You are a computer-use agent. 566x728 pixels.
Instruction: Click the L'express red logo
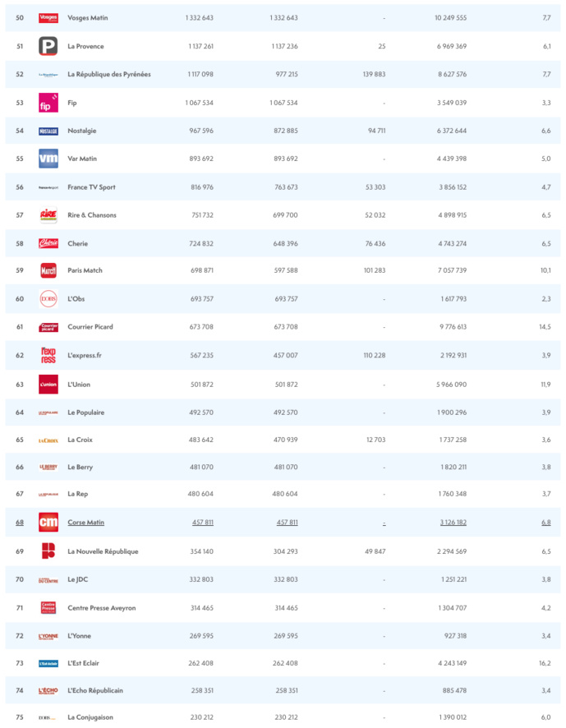48,355
